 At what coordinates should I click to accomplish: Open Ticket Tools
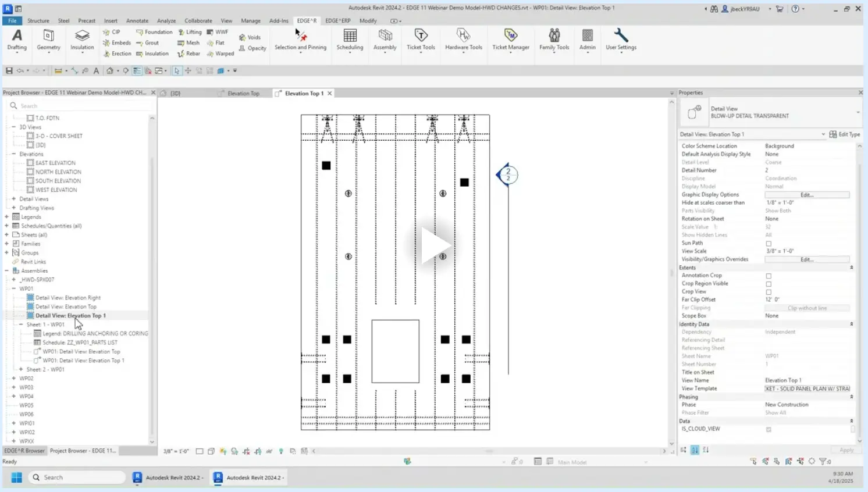[x=421, y=40]
